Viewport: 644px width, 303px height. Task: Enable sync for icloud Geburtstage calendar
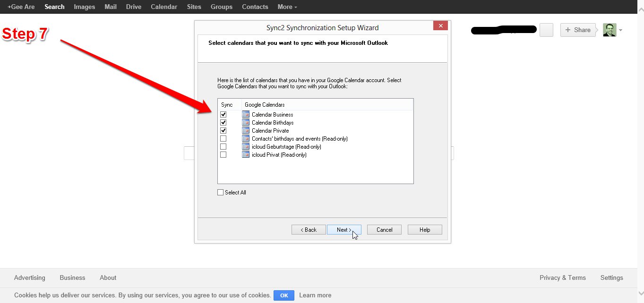[223, 147]
